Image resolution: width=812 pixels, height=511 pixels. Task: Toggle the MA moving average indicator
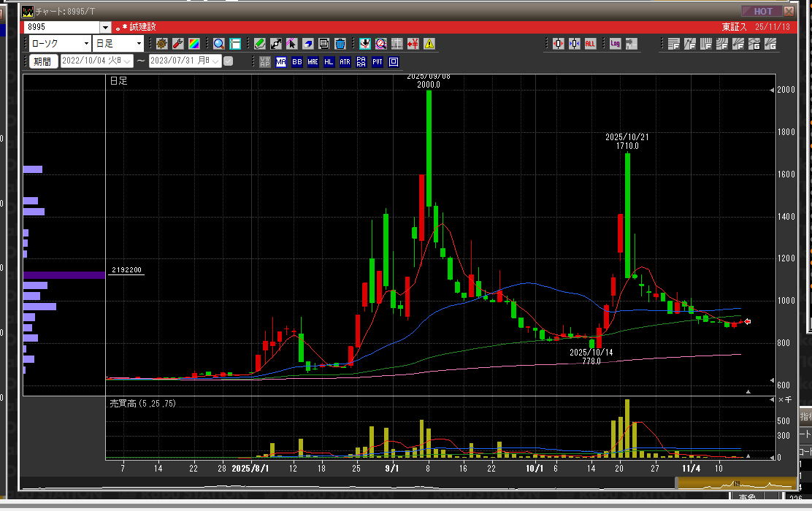coord(281,62)
